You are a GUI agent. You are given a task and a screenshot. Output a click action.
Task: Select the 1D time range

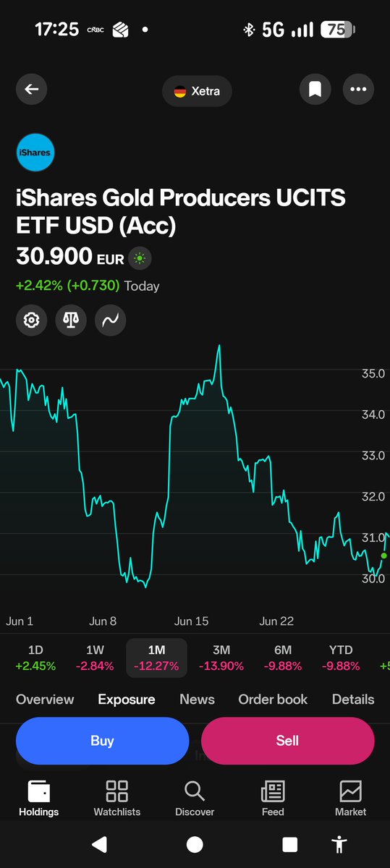click(35, 658)
